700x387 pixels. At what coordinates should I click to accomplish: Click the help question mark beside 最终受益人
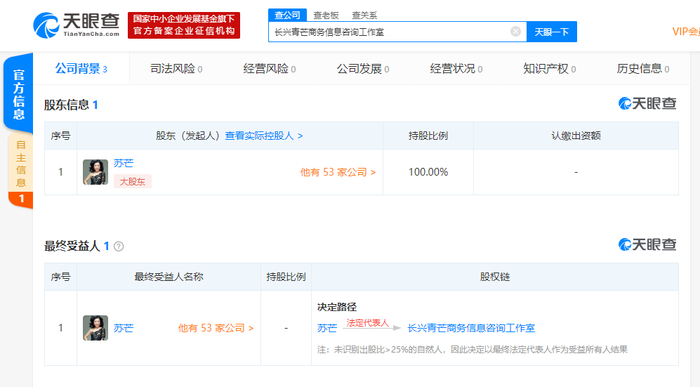(x=119, y=246)
